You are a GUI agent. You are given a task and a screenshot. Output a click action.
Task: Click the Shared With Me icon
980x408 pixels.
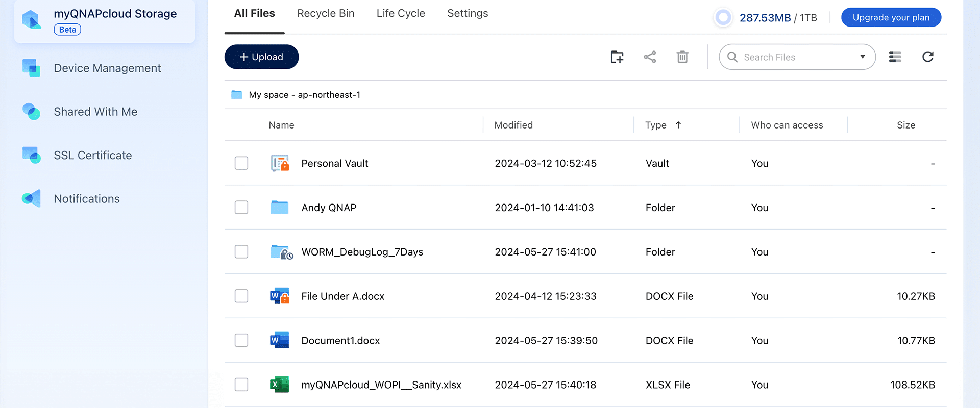point(32,111)
